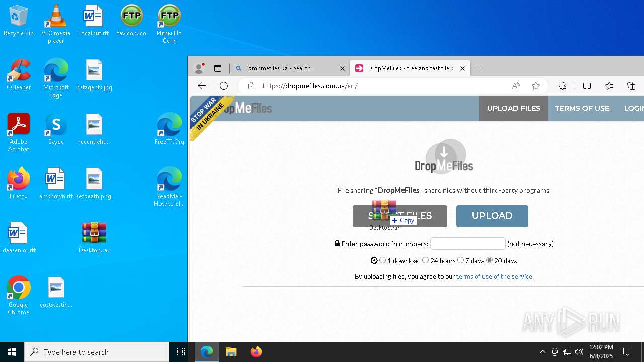Open Task View on taskbar
The image size is (644, 362).
click(x=181, y=352)
